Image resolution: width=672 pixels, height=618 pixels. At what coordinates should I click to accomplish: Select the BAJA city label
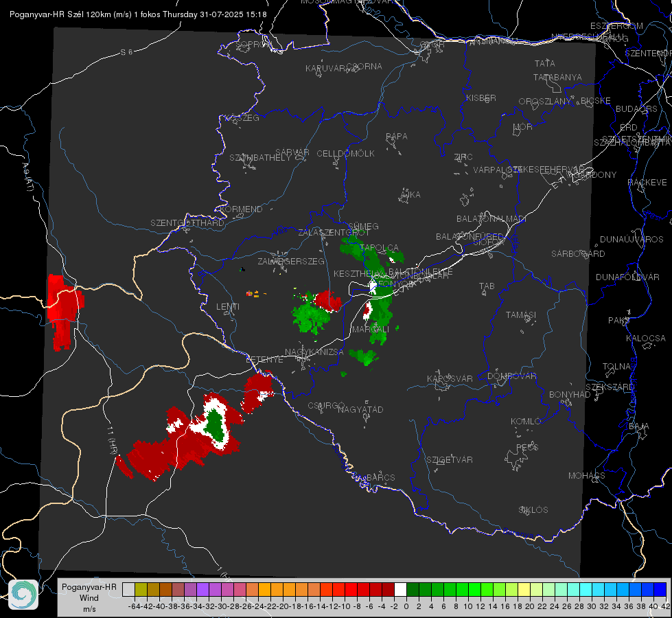click(x=639, y=426)
